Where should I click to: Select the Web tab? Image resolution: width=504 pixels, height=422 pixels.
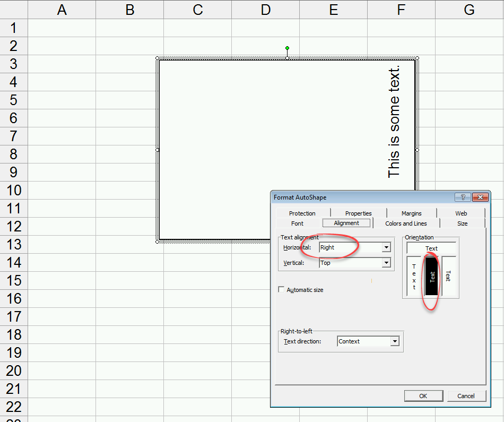[461, 213]
